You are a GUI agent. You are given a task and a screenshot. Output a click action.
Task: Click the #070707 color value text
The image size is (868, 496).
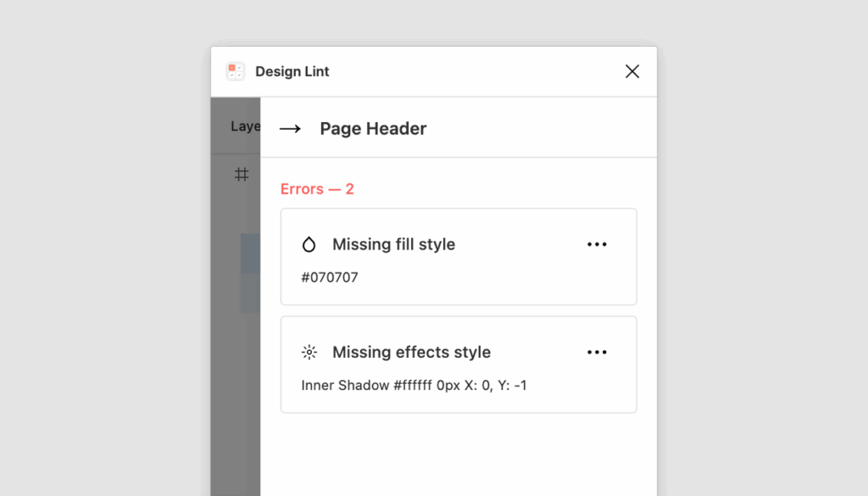(330, 277)
